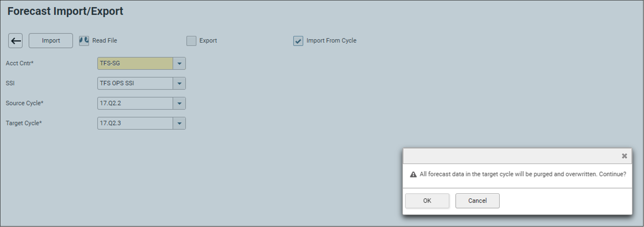
Task: Click the back arrow icon
Action: pyautogui.click(x=16, y=41)
